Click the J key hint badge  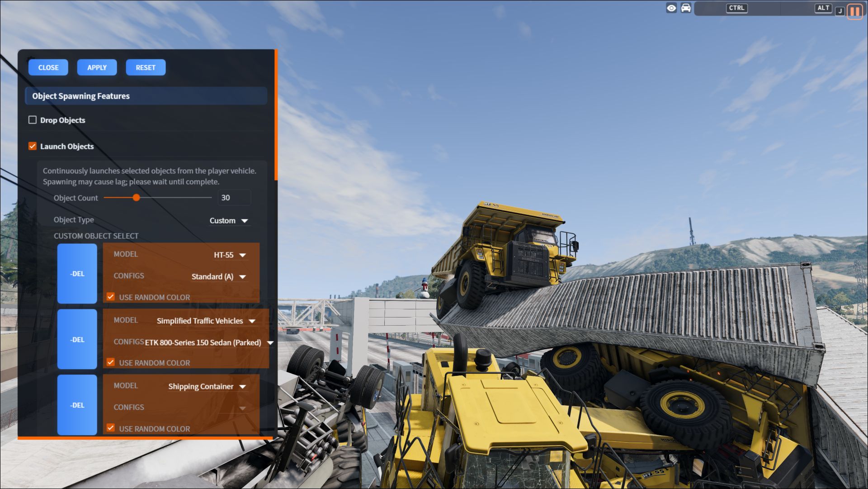click(x=840, y=11)
